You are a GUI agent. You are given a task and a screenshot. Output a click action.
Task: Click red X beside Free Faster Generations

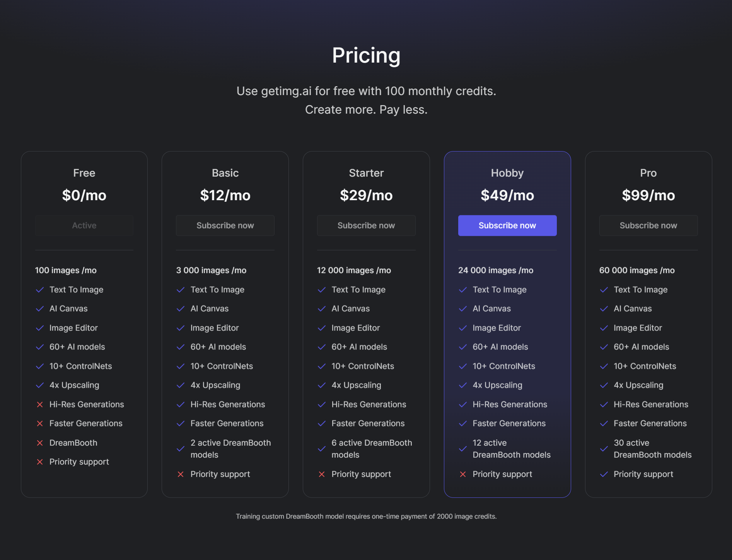[x=40, y=424]
